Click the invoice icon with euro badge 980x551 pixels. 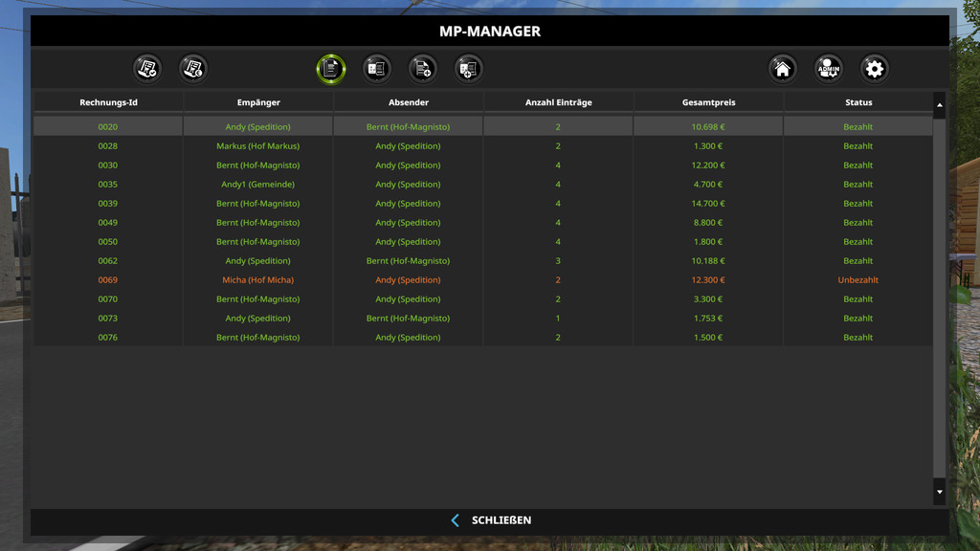pyautogui.click(x=193, y=68)
